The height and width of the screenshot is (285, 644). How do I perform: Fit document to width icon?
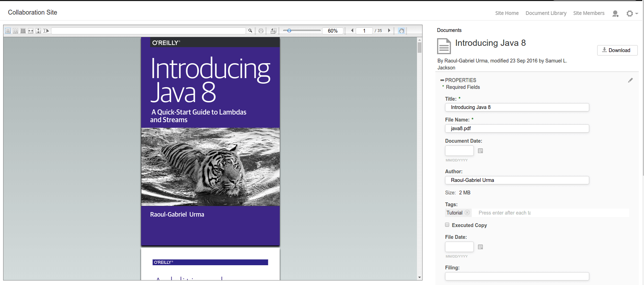click(x=31, y=31)
